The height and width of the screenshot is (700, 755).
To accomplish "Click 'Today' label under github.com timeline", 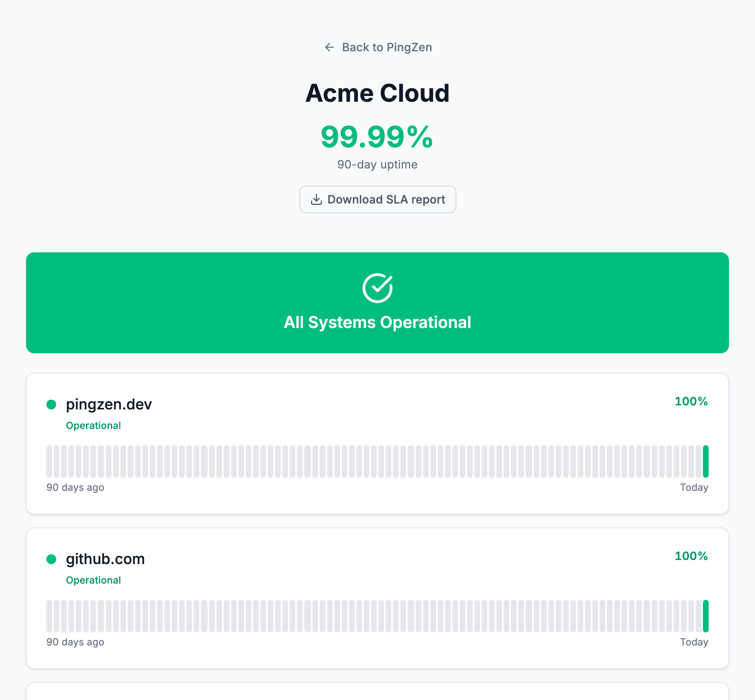I will click(x=694, y=642).
